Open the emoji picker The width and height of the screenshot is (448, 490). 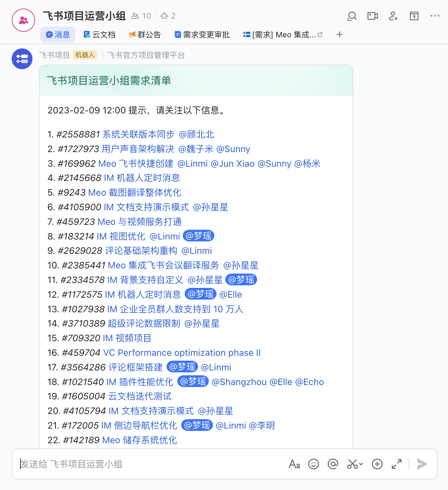pos(314,464)
